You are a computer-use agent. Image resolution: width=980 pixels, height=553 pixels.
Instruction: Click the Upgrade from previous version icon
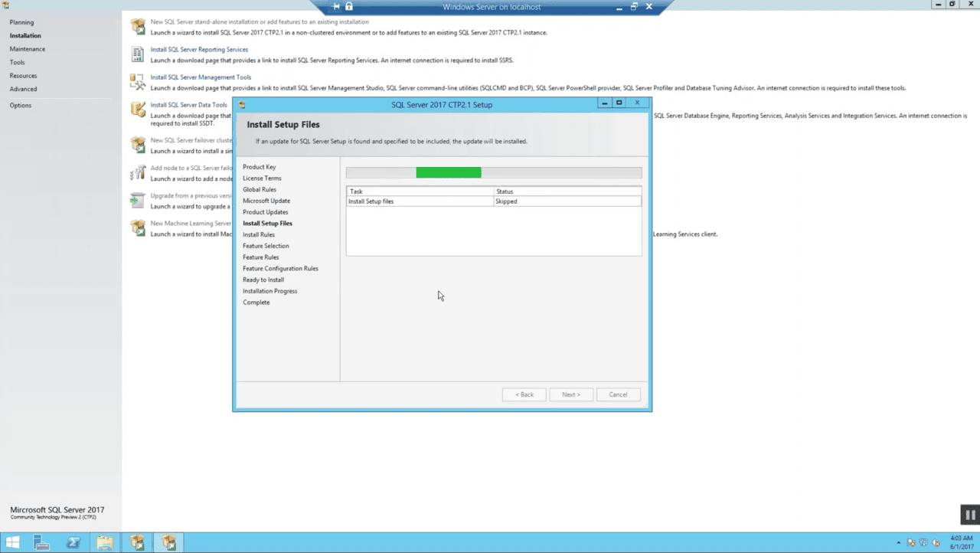[138, 200]
